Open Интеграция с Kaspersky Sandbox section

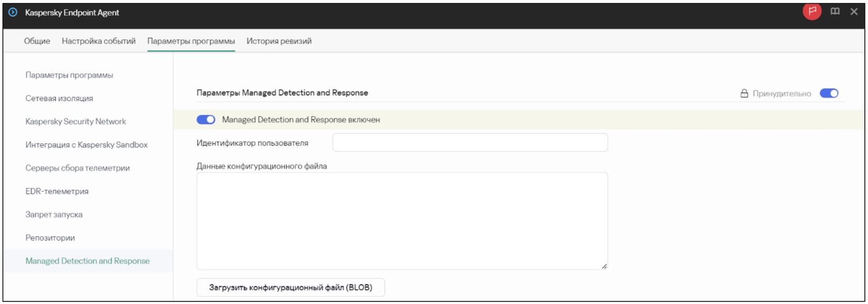[87, 145]
